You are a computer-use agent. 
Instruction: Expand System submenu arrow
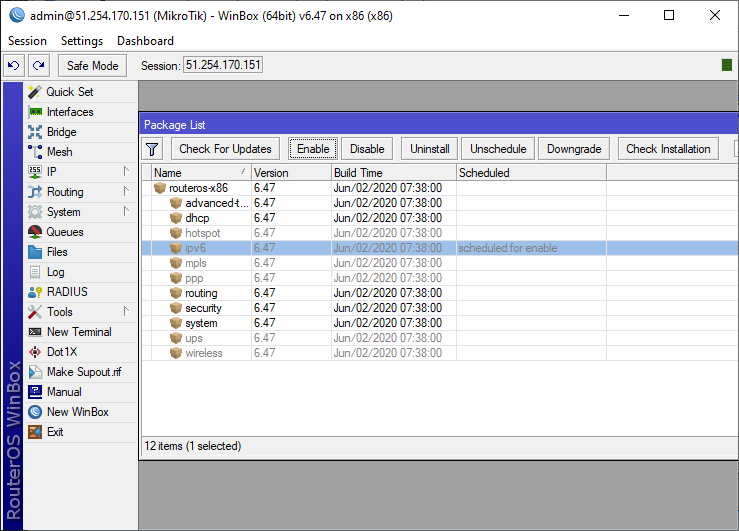[126, 211]
